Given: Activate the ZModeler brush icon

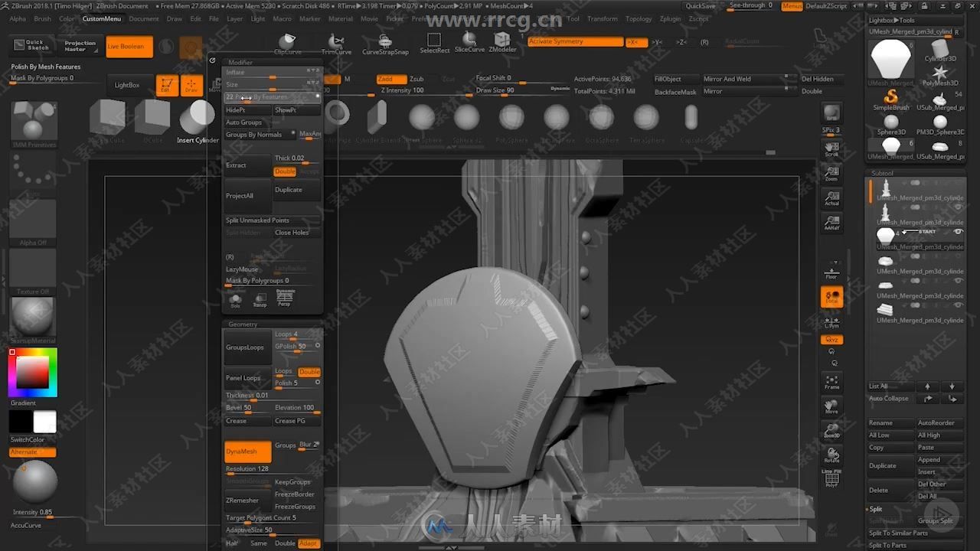Looking at the screenshot, I should click(x=502, y=42).
